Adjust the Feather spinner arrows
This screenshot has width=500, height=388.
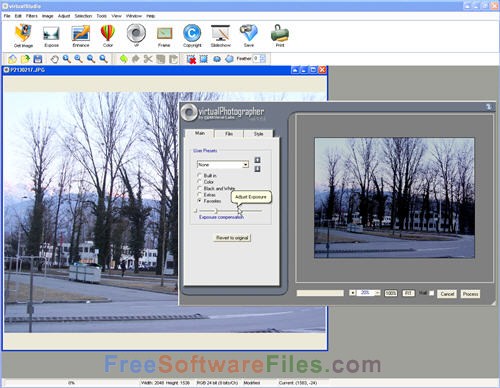(263, 59)
